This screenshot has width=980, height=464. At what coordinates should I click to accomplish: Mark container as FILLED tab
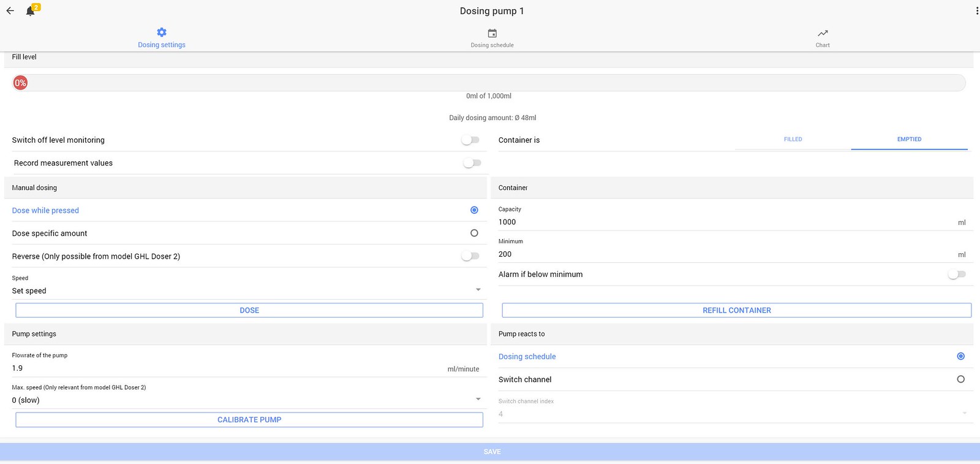793,140
